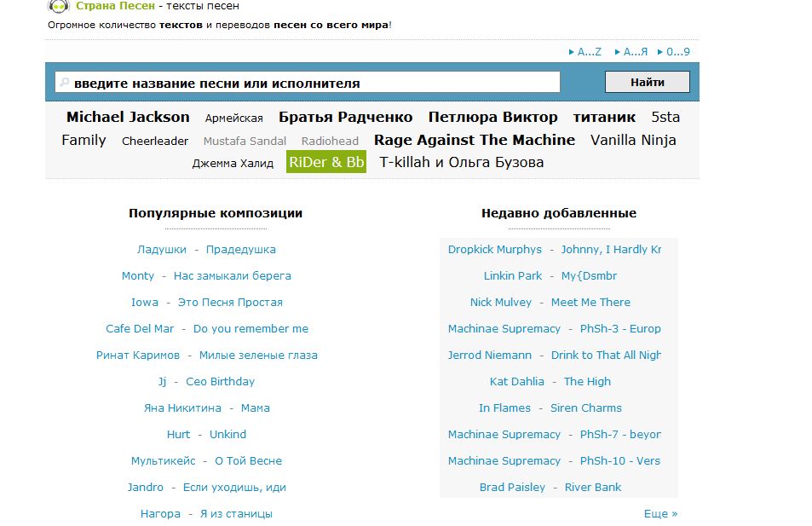
Task: Open the титаник tag
Action: pos(604,117)
